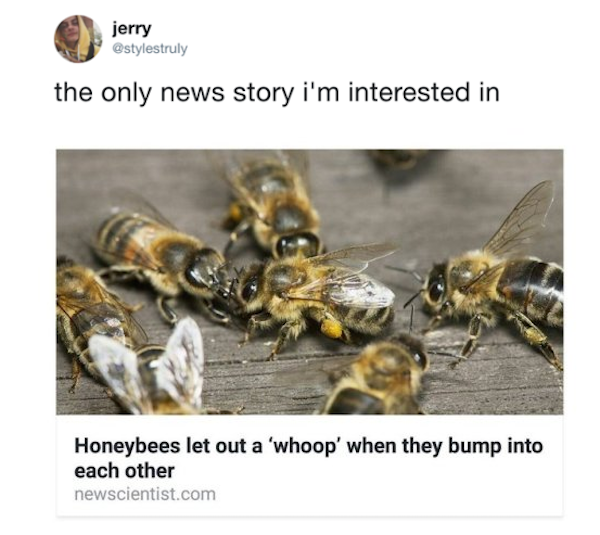Viewport: 600px width, 535px height.
Task: Click the word 'whoop' in the headline
Action: pos(305,446)
